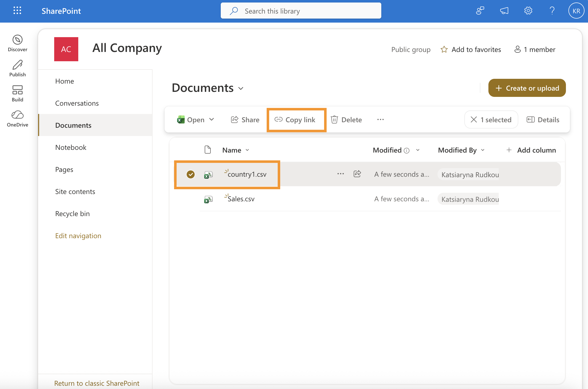Toggle the Details pane
This screenshot has width=588, height=389.
coord(543,120)
